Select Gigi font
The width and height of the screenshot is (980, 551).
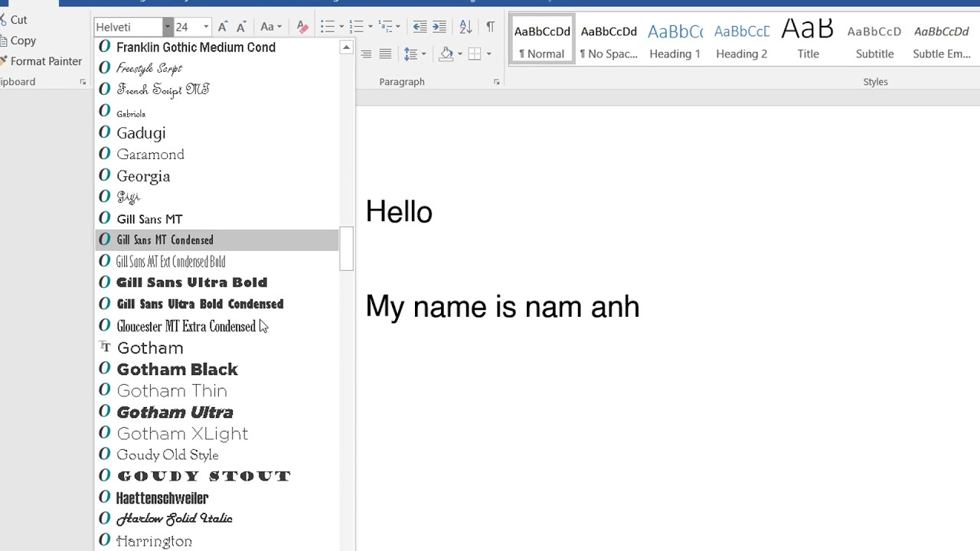point(217,197)
